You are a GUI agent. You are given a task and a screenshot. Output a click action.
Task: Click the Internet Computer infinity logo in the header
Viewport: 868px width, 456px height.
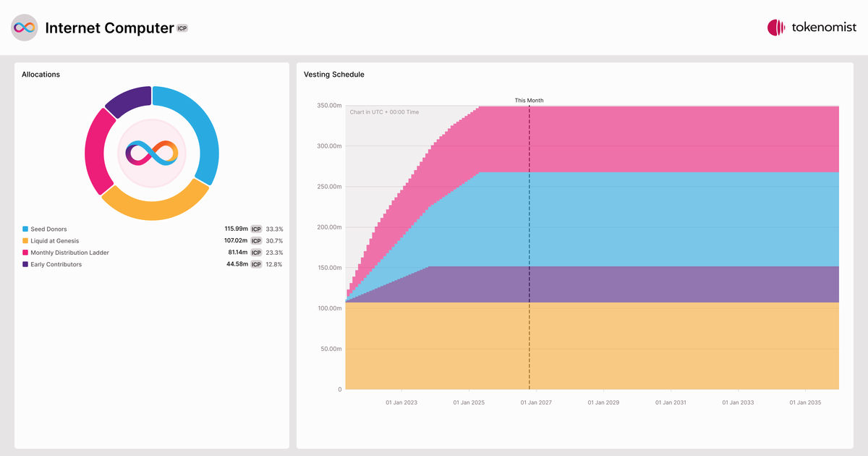pos(24,28)
